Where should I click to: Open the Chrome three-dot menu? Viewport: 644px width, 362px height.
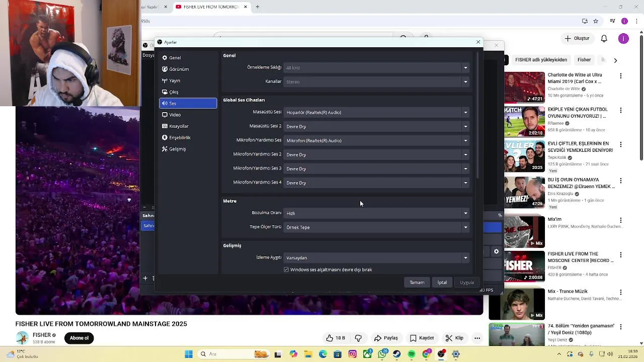pos(636,21)
